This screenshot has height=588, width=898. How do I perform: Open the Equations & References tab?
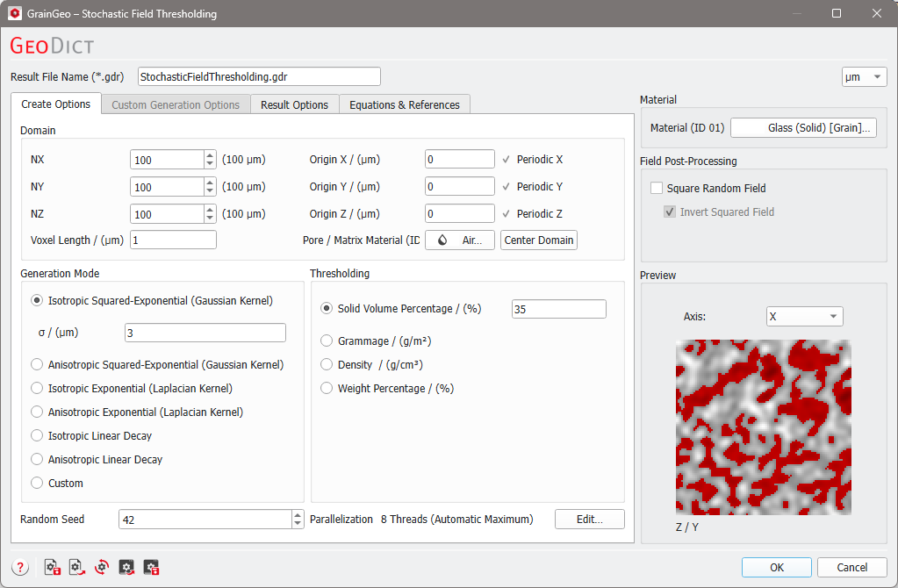tap(404, 104)
